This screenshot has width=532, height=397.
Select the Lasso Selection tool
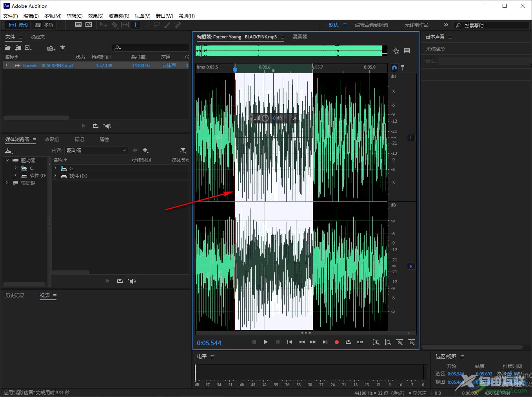tap(157, 25)
